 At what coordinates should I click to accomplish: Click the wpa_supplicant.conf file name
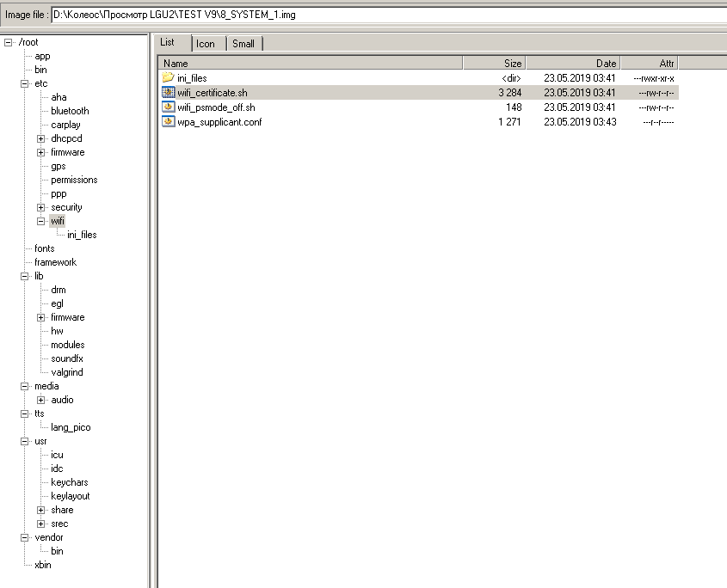click(219, 122)
